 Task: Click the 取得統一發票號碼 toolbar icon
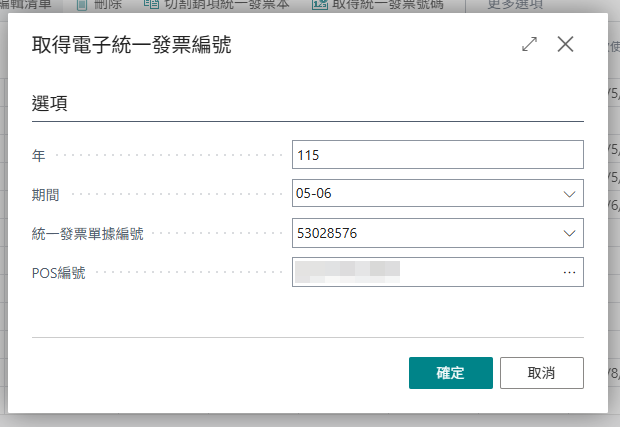click(x=319, y=4)
